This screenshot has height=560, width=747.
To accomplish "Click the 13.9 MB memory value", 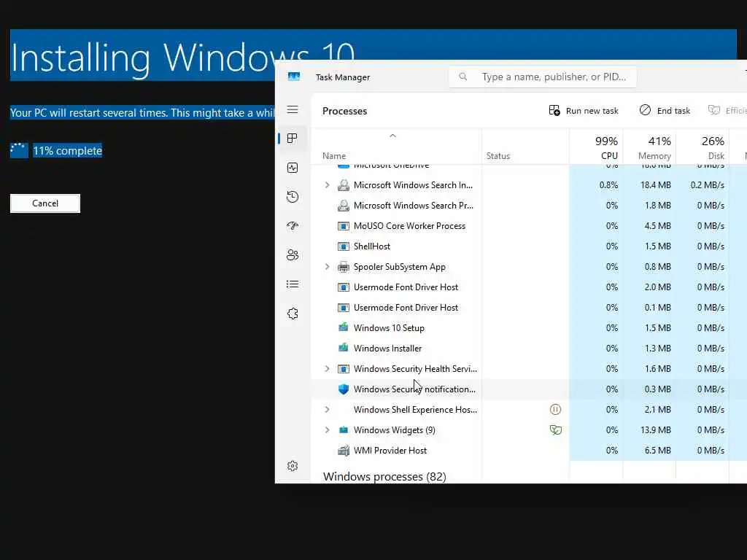I will [656, 430].
